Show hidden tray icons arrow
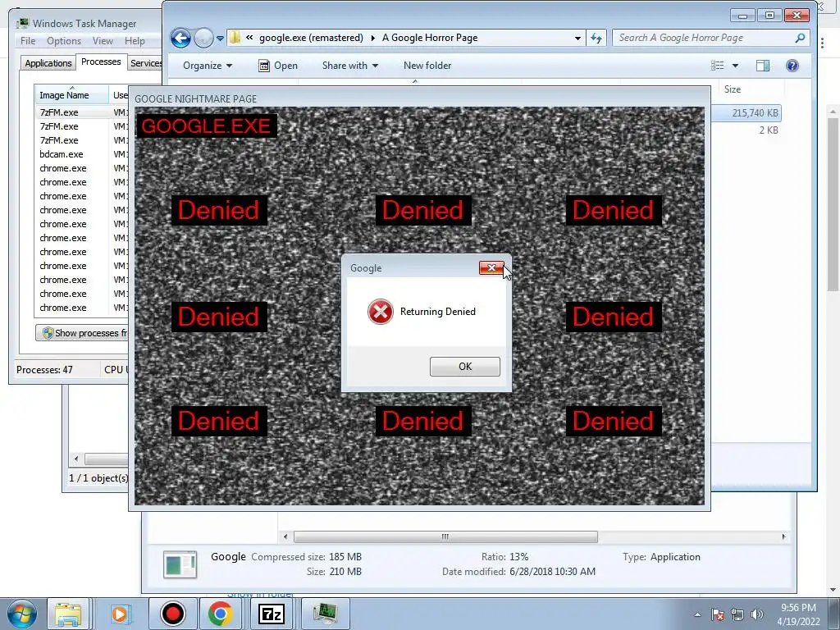 pyautogui.click(x=697, y=614)
